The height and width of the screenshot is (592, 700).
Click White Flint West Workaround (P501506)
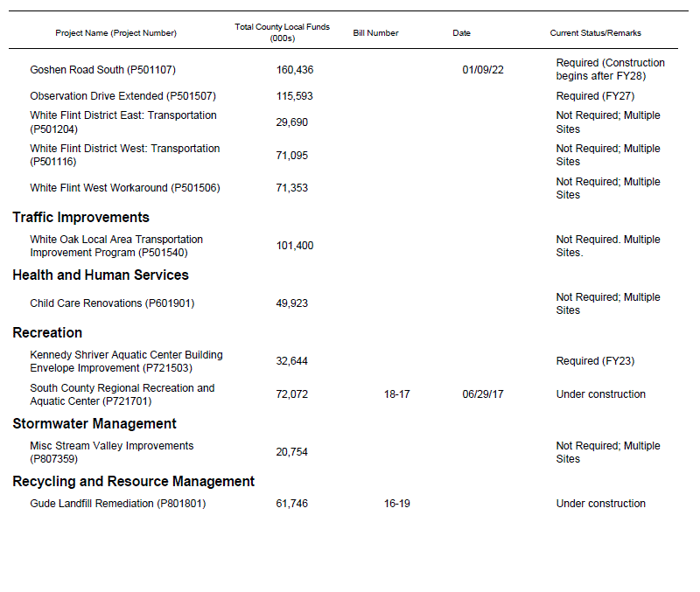tap(124, 188)
